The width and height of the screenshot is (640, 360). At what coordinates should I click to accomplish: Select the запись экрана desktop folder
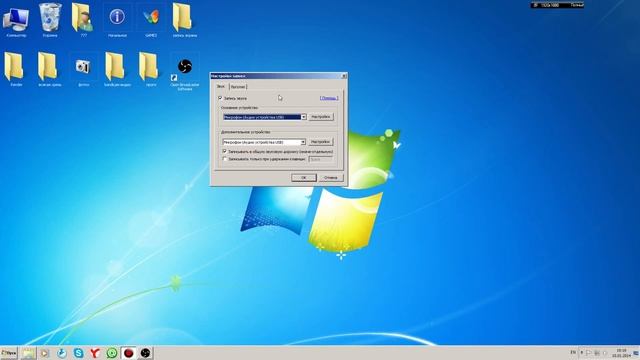click(184, 20)
